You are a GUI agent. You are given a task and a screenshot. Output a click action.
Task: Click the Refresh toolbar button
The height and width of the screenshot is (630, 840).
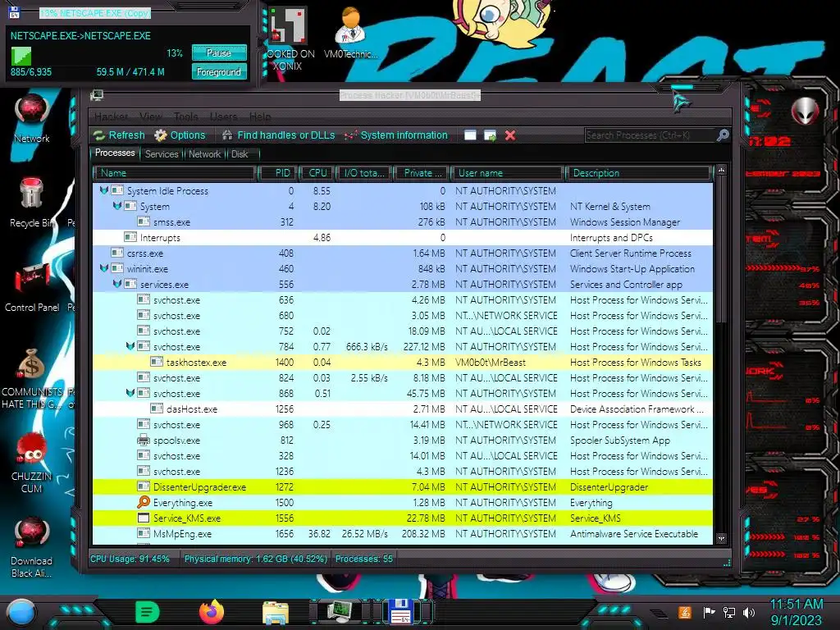coord(119,135)
